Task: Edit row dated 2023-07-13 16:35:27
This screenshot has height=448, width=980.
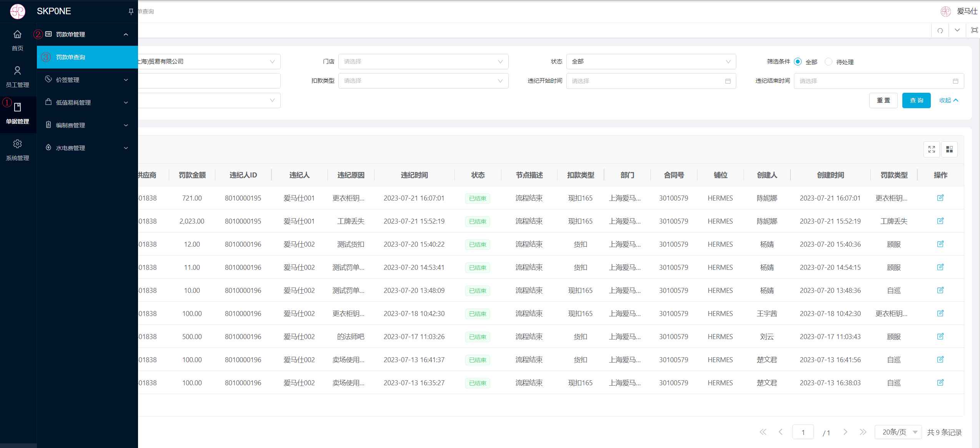Action: click(x=940, y=383)
